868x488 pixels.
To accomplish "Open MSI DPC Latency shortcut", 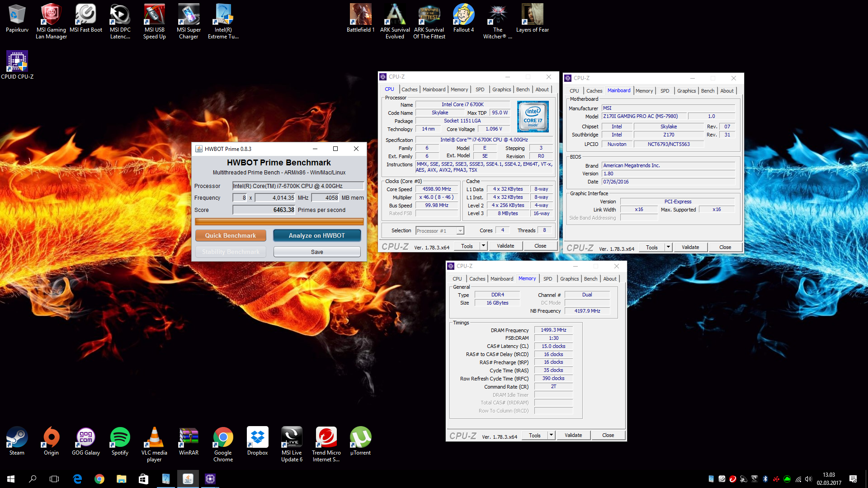I will pos(120,21).
